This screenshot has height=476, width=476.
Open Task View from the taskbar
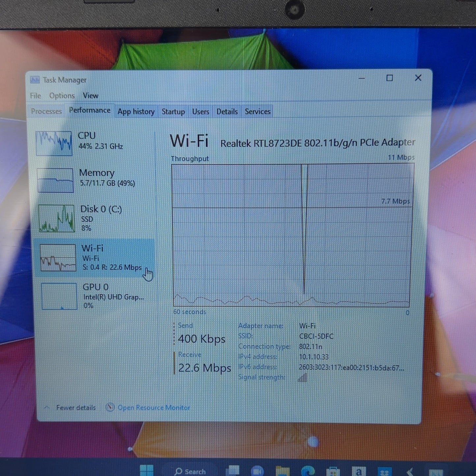(232, 470)
